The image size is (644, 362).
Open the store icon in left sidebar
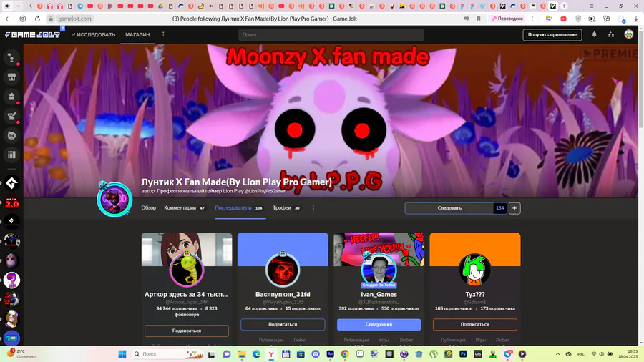point(11,77)
